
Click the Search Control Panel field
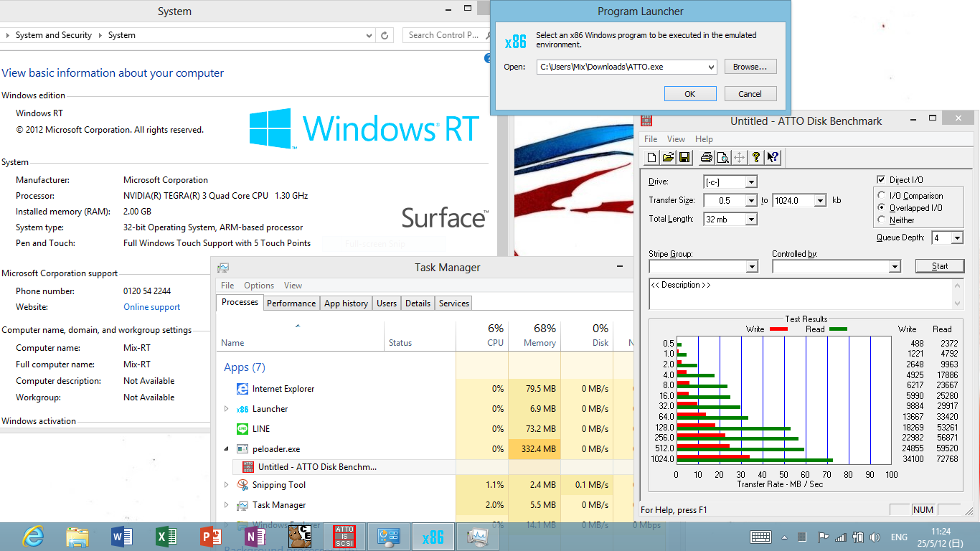click(x=446, y=35)
